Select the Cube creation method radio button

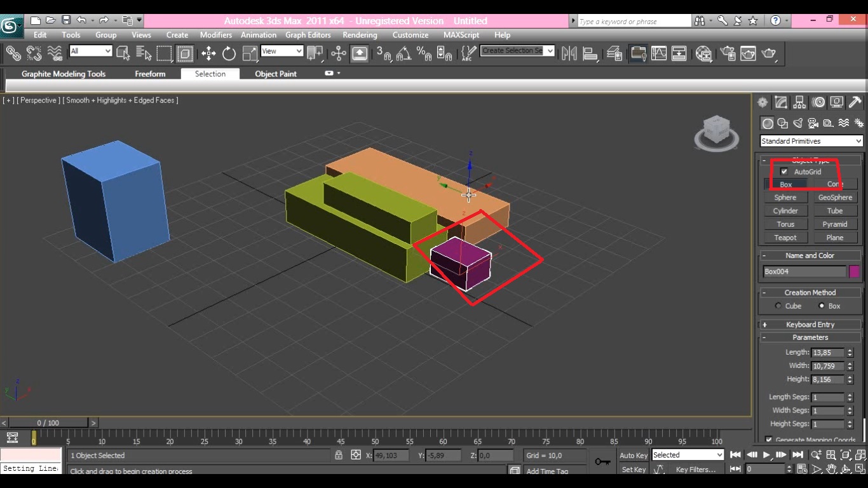[778, 306]
